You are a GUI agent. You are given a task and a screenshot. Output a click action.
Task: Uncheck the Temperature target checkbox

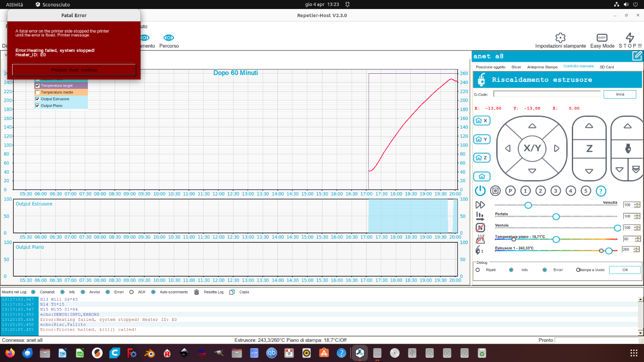coord(37,86)
